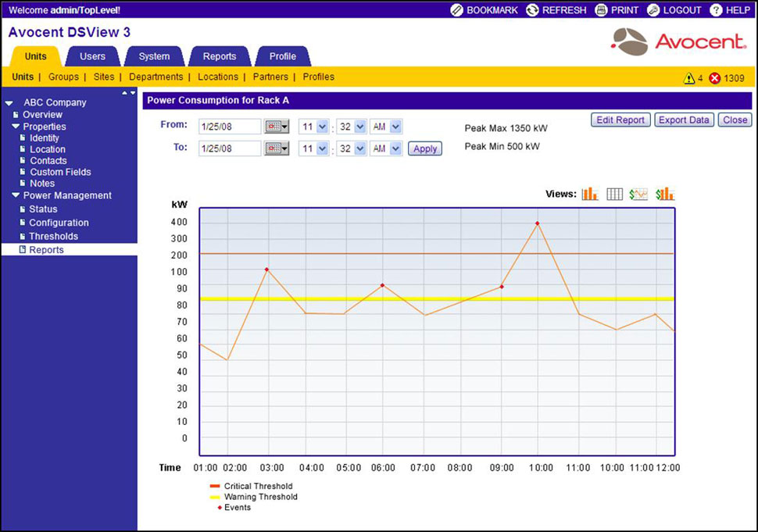Open the From date calendar picker
This screenshot has height=532, width=758.
[277, 127]
